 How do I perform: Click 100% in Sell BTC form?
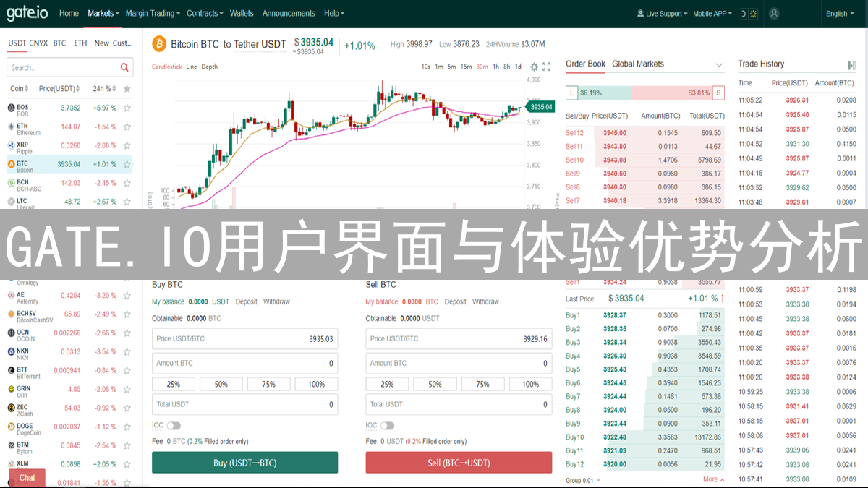pyautogui.click(x=530, y=384)
